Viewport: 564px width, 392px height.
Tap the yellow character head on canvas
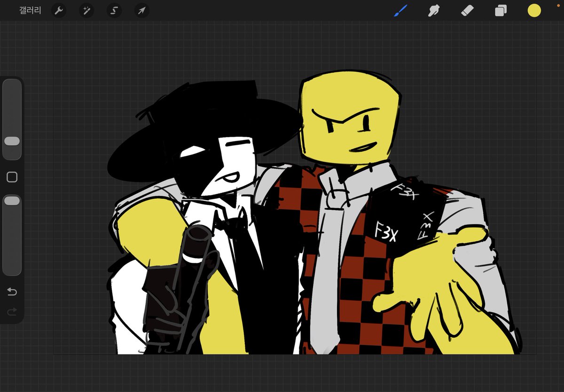click(x=351, y=118)
